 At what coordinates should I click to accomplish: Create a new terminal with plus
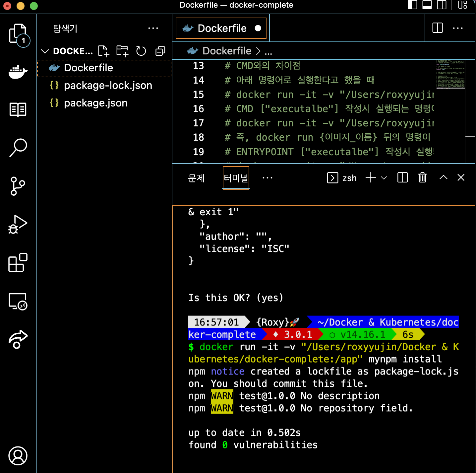(x=371, y=177)
